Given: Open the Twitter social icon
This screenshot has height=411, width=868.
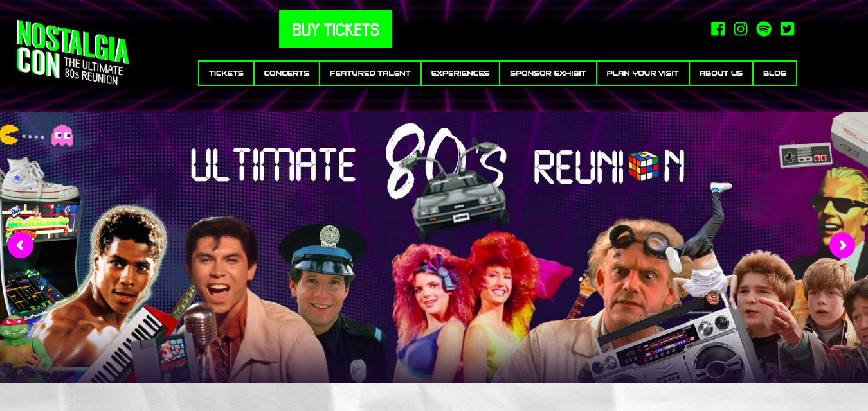Looking at the screenshot, I should coord(787,29).
